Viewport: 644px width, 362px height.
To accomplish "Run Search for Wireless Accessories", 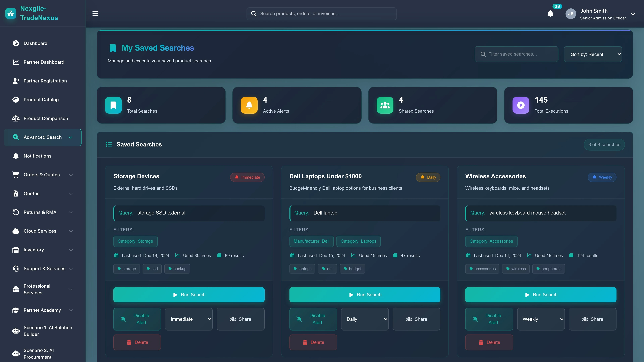I will [541, 295].
